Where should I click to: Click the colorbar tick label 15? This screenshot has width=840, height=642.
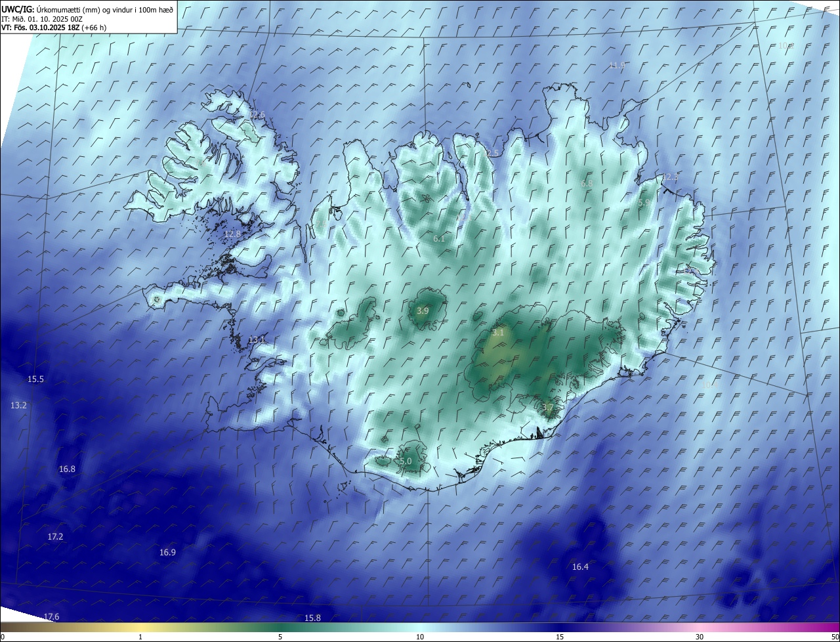[560, 637]
